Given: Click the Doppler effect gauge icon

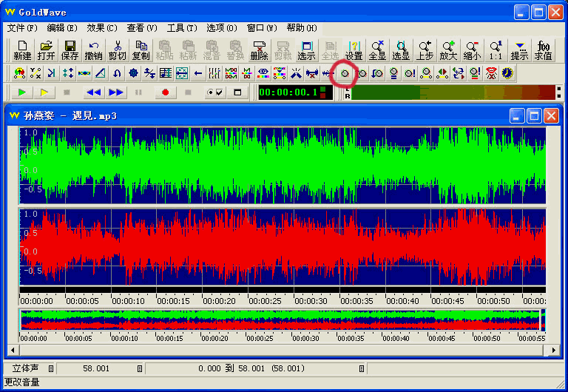Looking at the screenshot, I should point(19,73).
